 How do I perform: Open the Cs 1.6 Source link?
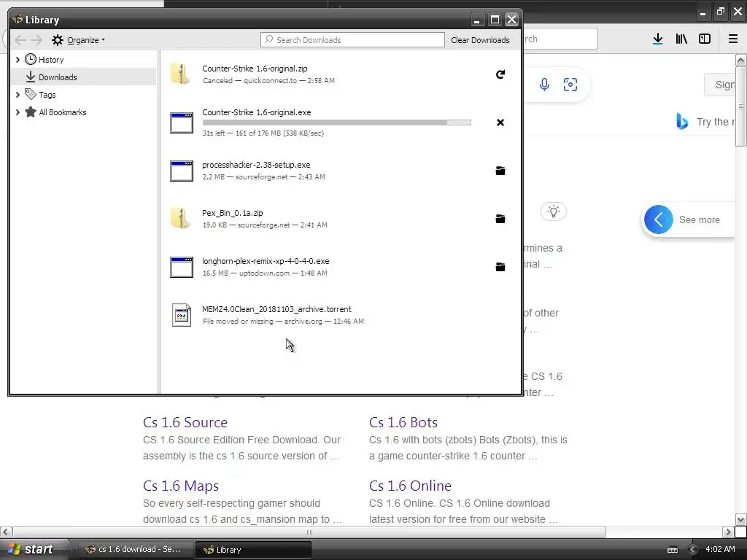(x=185, y=422)
